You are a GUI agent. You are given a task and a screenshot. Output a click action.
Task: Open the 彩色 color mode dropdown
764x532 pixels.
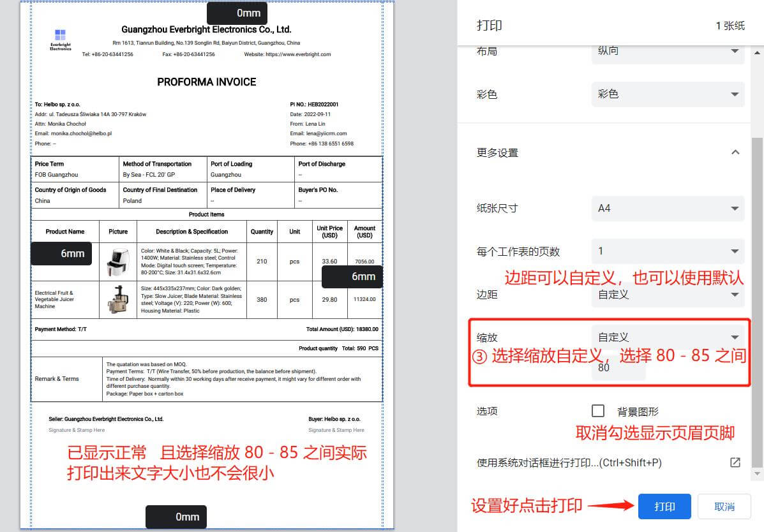668,94
